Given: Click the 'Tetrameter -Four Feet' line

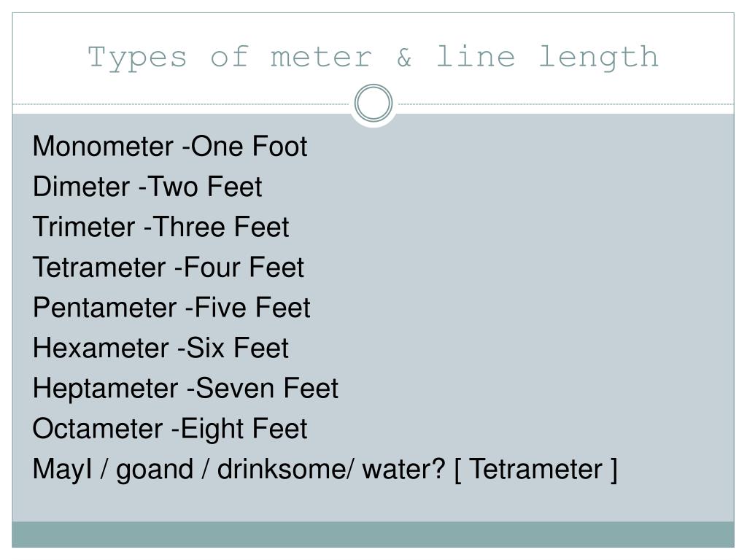Looking at the screenshot, I should [169, 267].
